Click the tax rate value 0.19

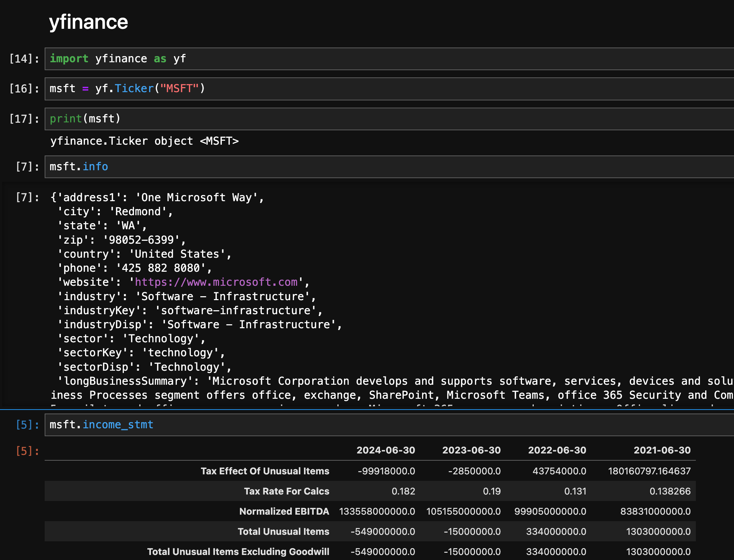click(x=492, y=491)
